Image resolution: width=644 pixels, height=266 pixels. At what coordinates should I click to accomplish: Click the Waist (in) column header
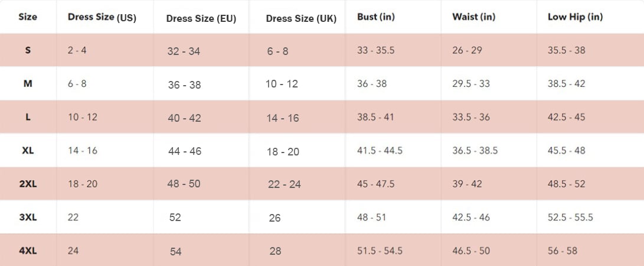pyautogui.click(x=473, y=17)
